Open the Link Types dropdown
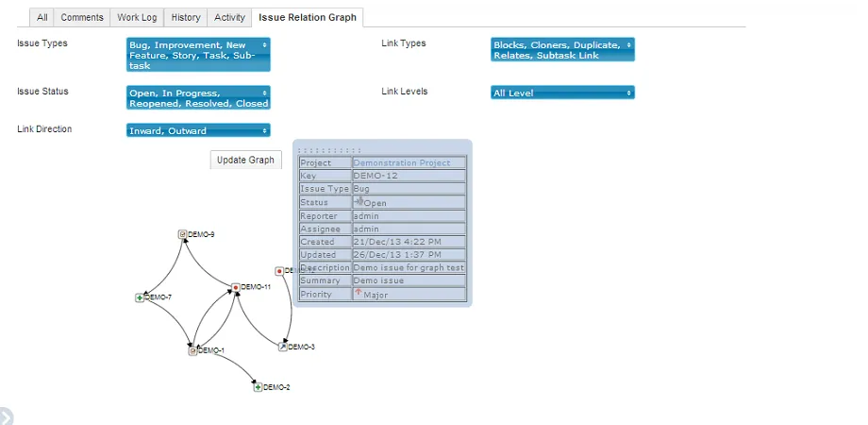 click(x=562, y=50)
